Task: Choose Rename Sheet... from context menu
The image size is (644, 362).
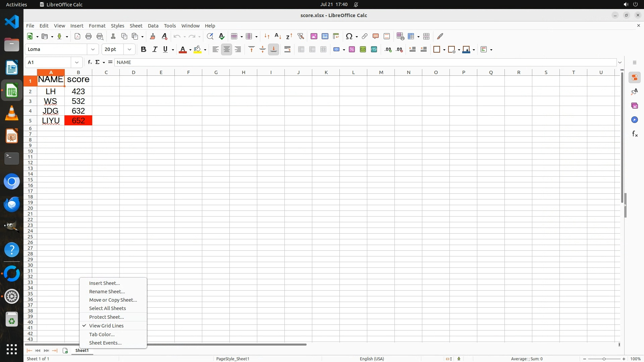Action: (x=107, y=292)
